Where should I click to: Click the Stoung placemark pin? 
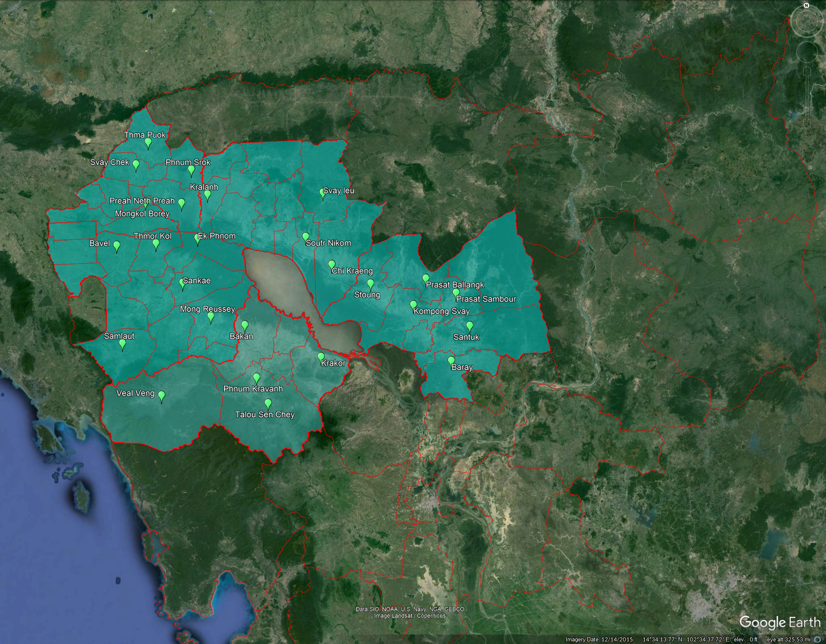coord(370,283)
